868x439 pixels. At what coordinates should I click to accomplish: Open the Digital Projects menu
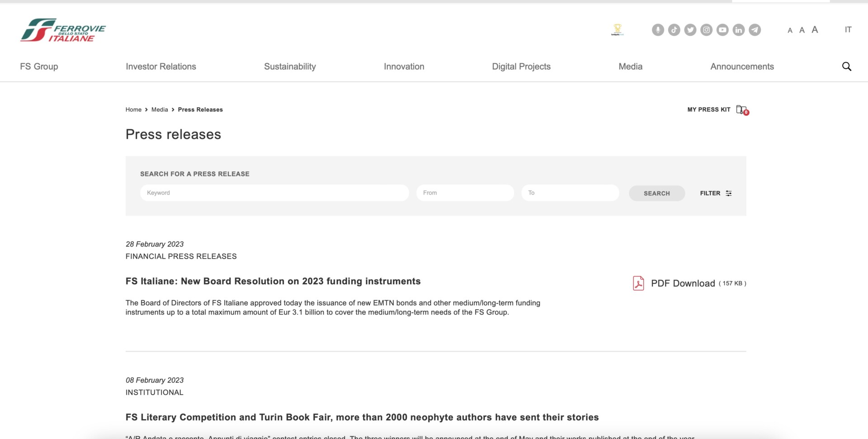click(521, 67)
